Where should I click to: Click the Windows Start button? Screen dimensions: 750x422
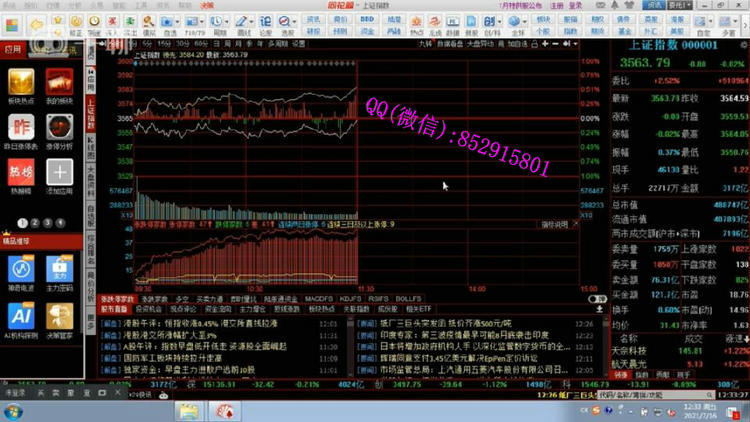pyautogui.click(x=13, y=411)
